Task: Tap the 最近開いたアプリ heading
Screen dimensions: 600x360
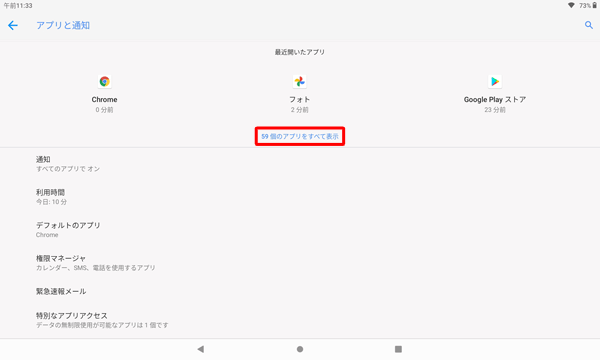Action: tap(300, 52)
